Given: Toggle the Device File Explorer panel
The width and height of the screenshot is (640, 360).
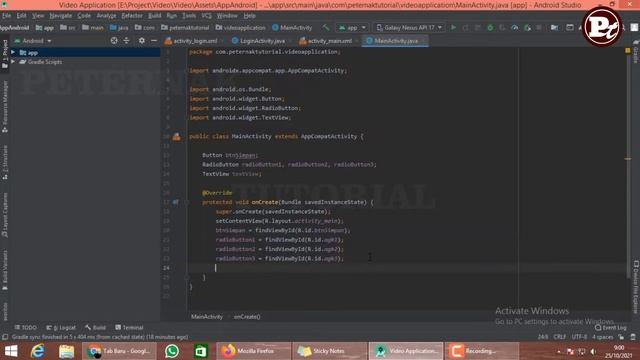Looking at the screenshot, I should [636, 287].
